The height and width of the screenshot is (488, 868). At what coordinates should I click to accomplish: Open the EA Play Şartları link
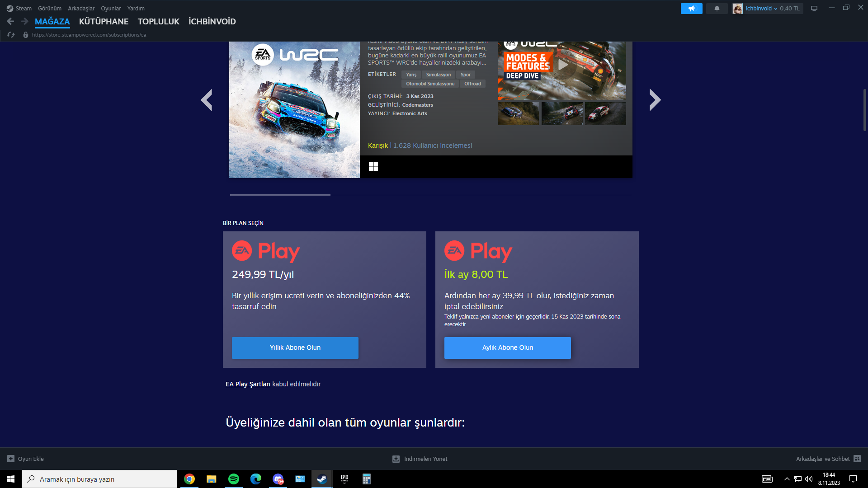tap(248, 384)
